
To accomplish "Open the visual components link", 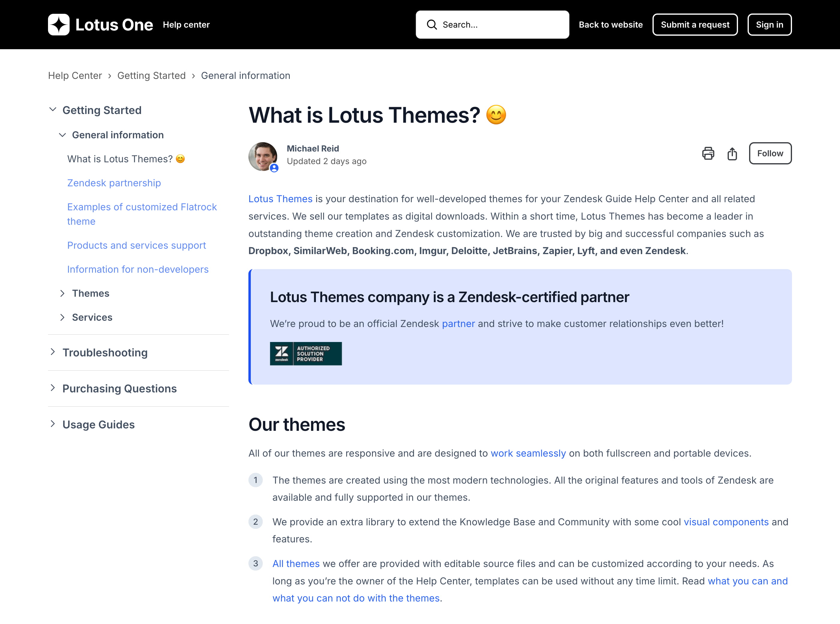I will click(x=726, y=522).
